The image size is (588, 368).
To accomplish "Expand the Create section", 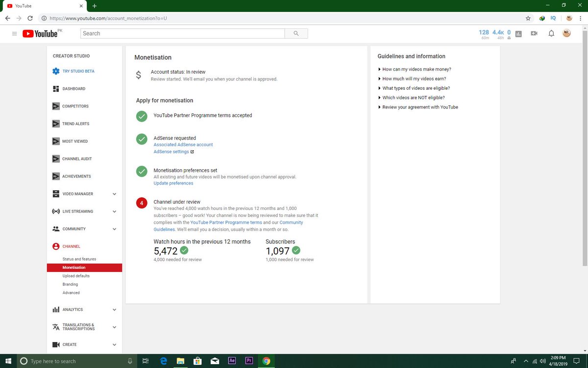I will (115, 344).
